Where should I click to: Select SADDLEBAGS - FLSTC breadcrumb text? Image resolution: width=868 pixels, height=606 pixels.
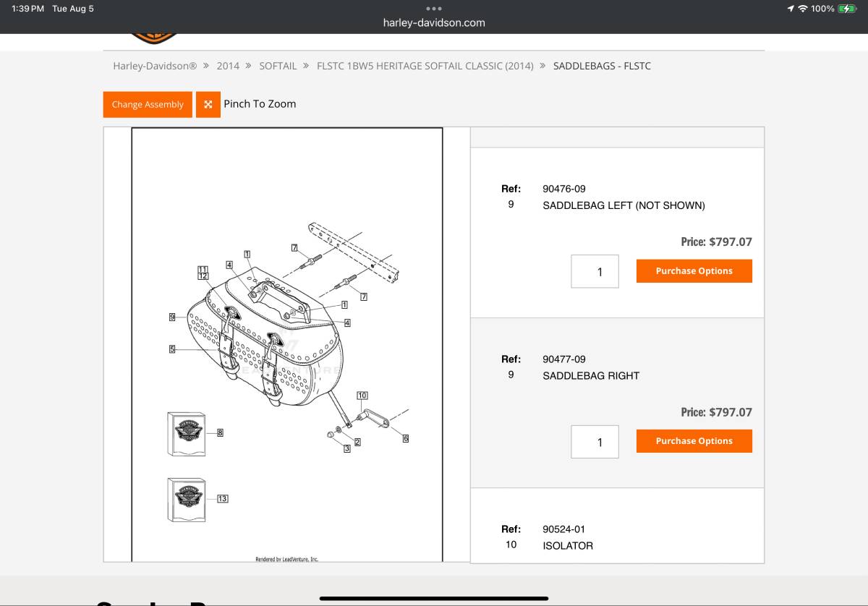(x=602, y=66)
